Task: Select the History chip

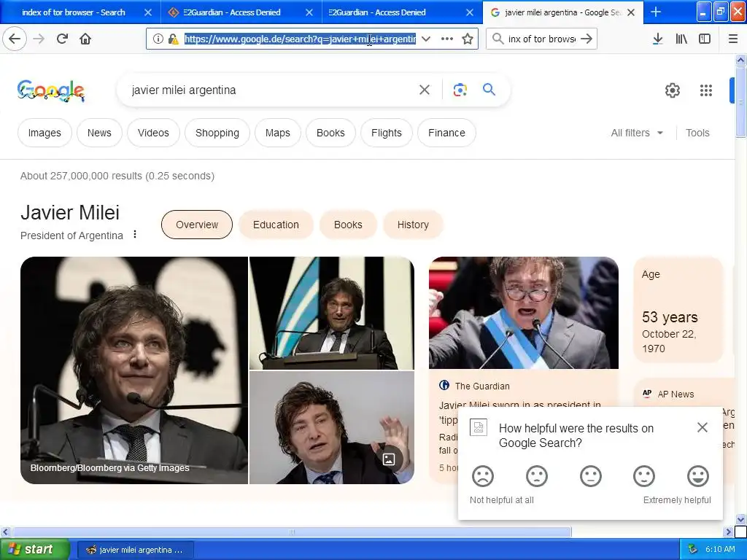Action: click(413, 225)
